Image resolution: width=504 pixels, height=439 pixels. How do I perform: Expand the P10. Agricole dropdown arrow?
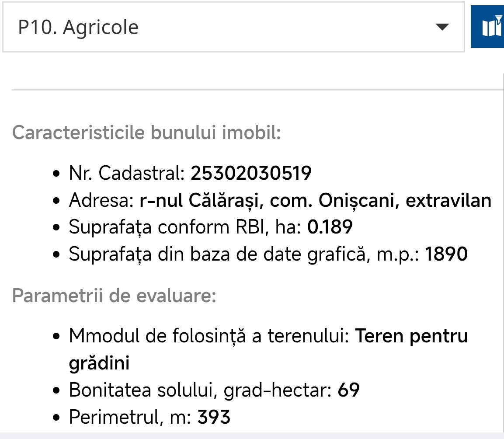442,27
